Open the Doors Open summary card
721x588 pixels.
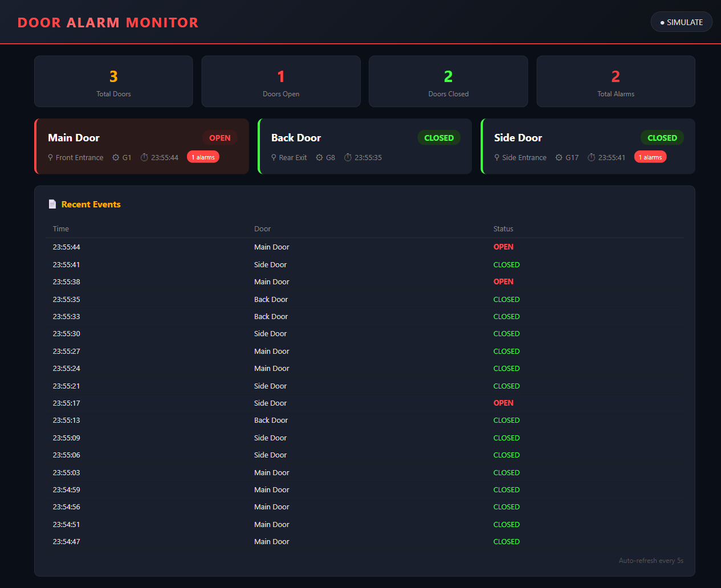[281, 81]
